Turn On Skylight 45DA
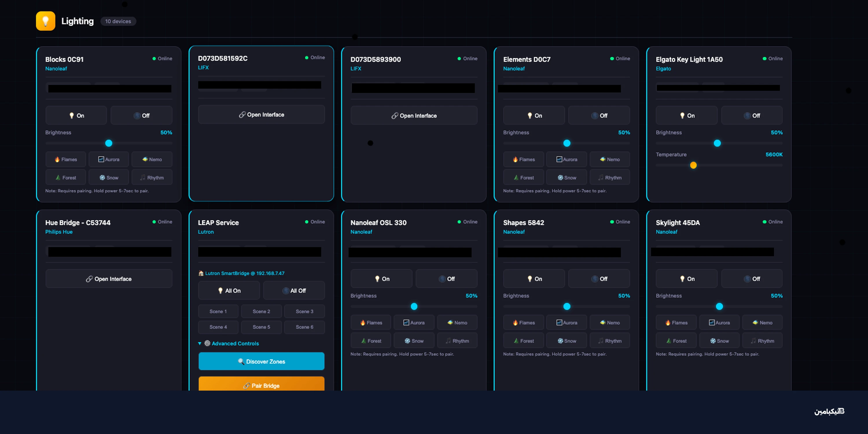868x434 pixels. [686, 279]
